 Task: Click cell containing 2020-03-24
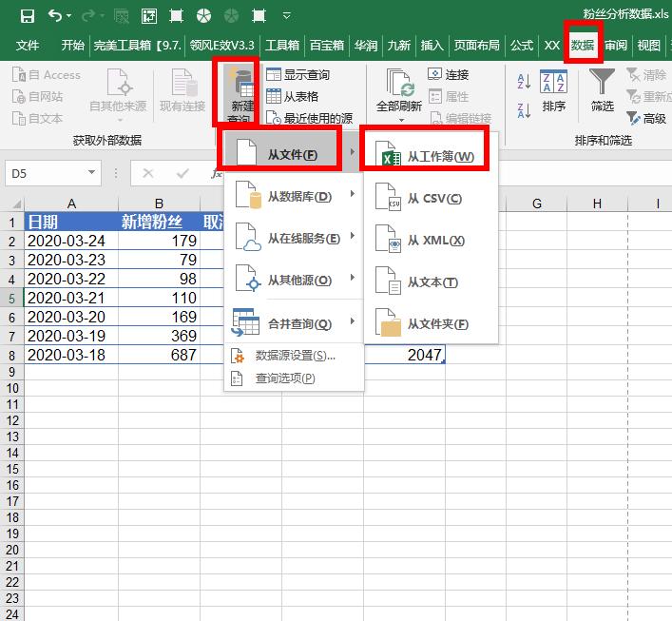coord(71,241)
